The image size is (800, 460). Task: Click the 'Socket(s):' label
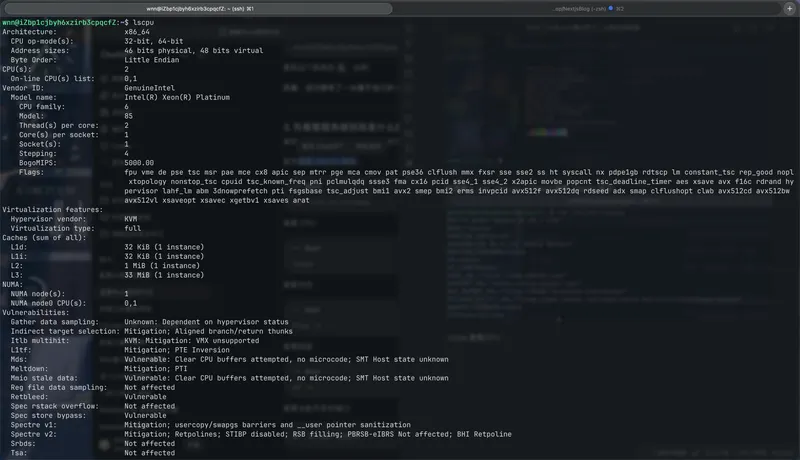(40, 144)
